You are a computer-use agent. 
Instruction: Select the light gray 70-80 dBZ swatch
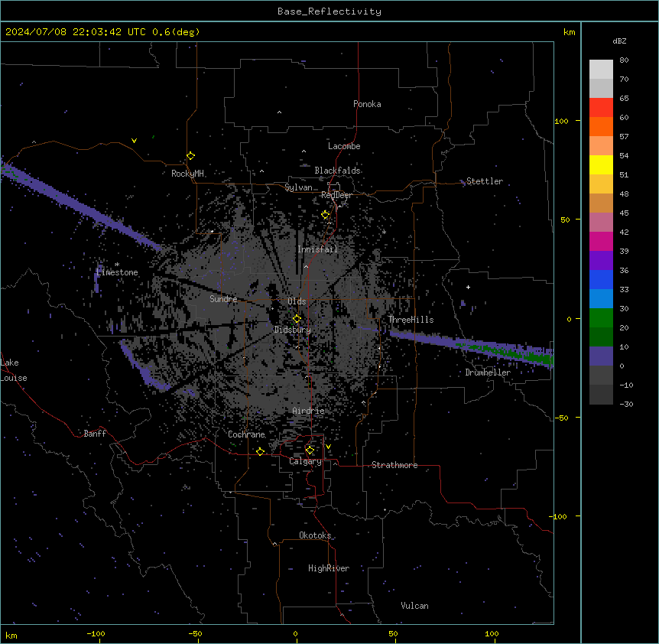click(601, 70)
